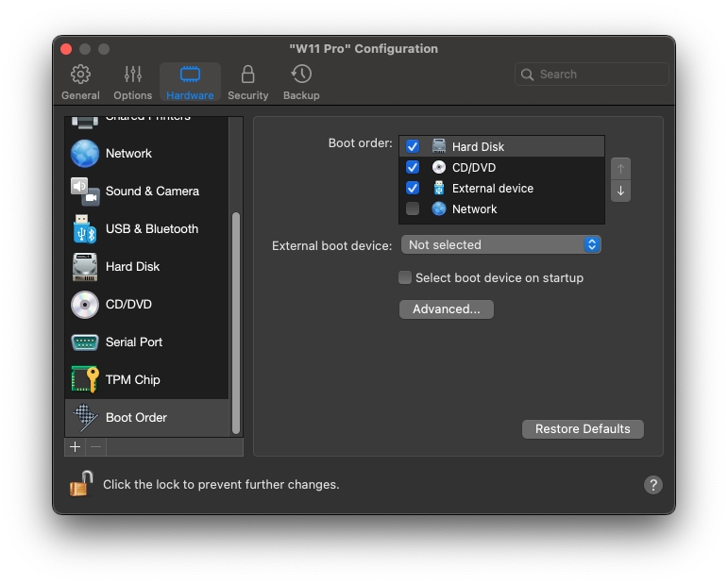
Task: Click the help question mark button
Action: tap(652, 484)
